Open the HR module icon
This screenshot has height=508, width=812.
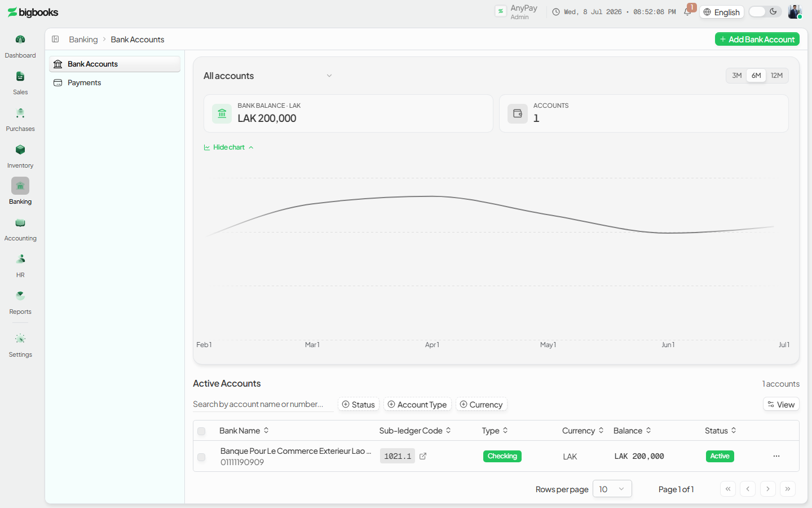pyautogui.click(x=20, y=259)
